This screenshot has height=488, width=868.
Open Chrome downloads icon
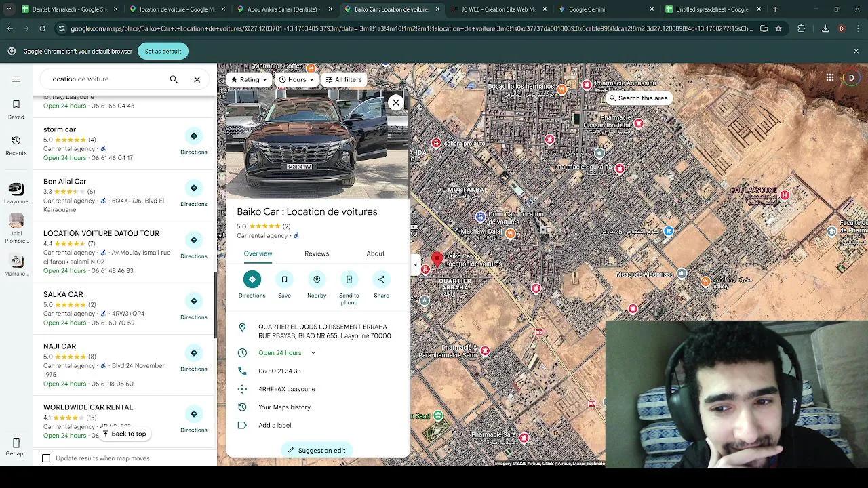click(825, 28)
